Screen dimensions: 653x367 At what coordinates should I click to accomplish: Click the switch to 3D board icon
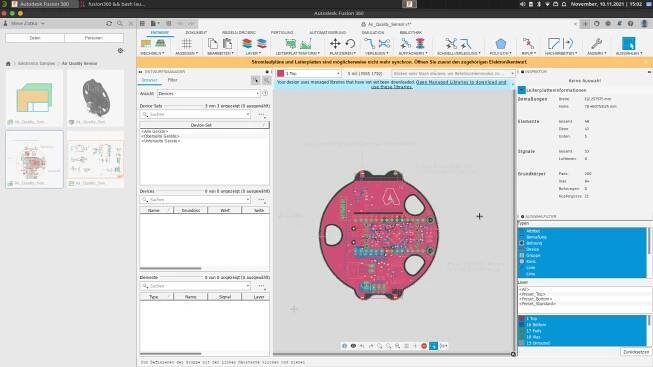[160, 43]
